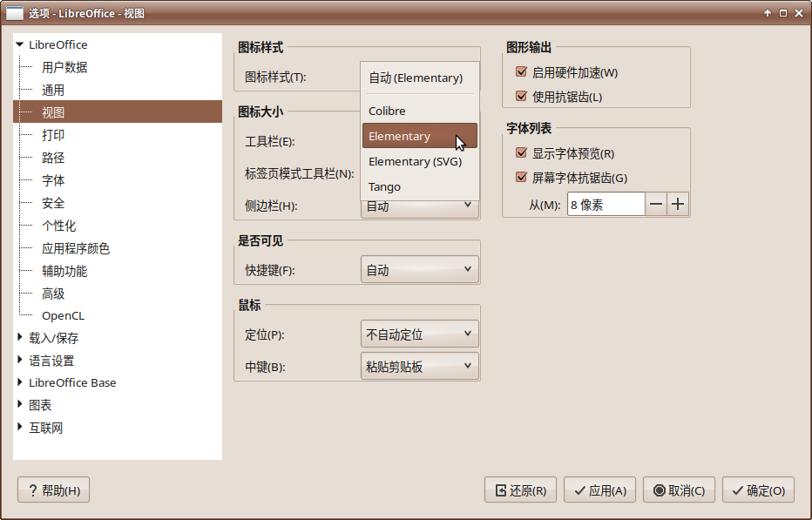Screen dimensions: 812x520
Task: Close the options dialog window
Action: (x=799, y=13)
